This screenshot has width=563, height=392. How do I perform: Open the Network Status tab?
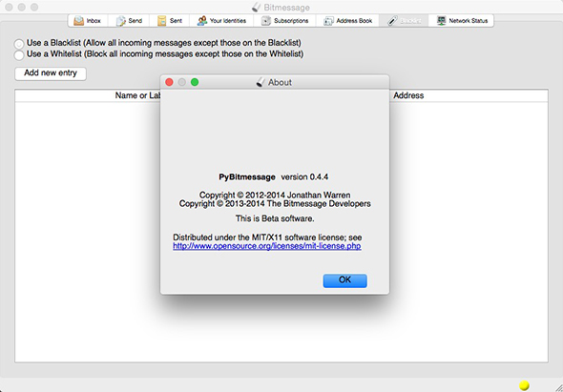[x=462, y=21]
